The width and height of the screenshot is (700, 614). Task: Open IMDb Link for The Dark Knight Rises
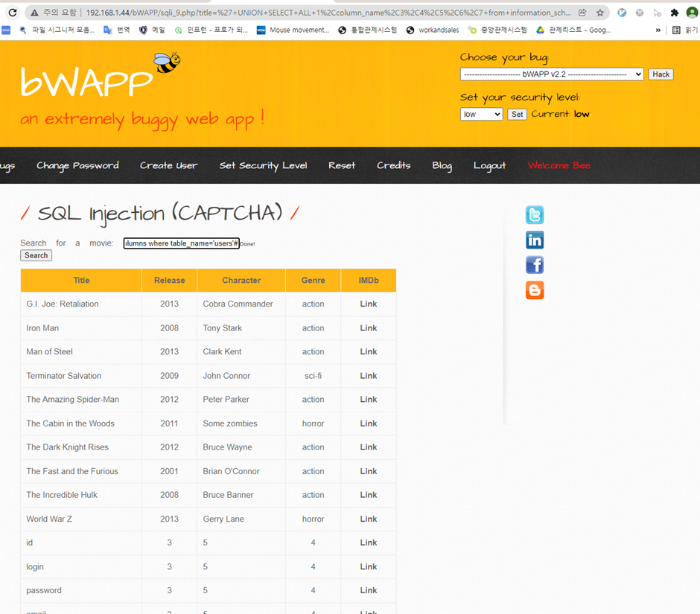click(369, 447)
